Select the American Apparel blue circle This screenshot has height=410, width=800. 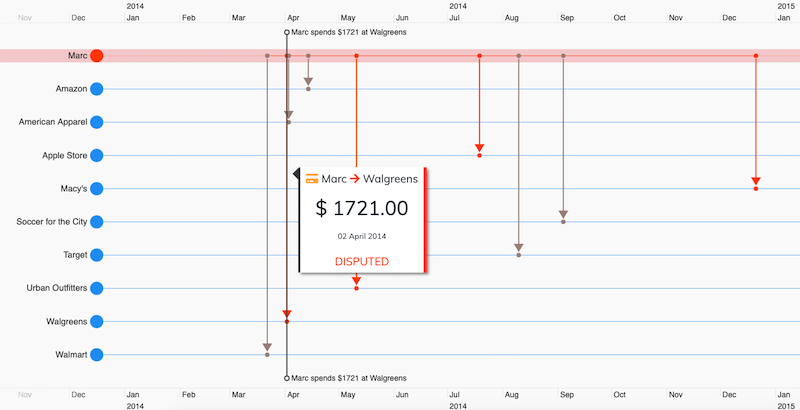[96, 122]
